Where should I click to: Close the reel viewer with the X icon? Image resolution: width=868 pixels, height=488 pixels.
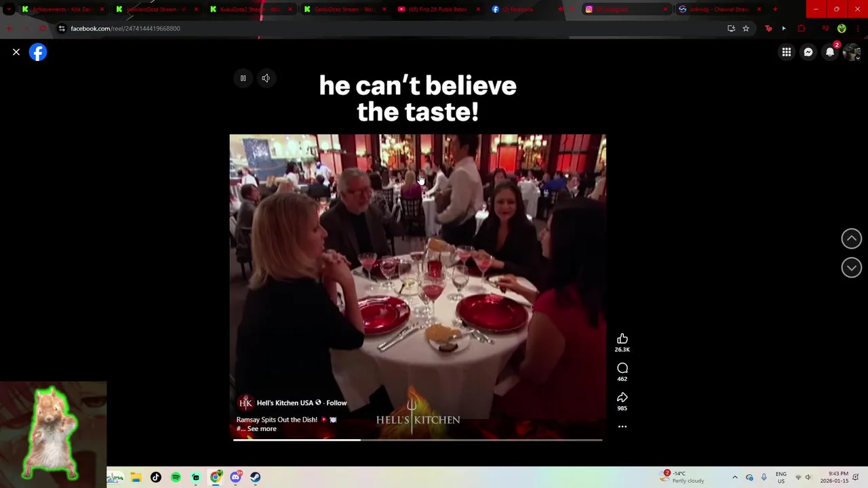16,52
